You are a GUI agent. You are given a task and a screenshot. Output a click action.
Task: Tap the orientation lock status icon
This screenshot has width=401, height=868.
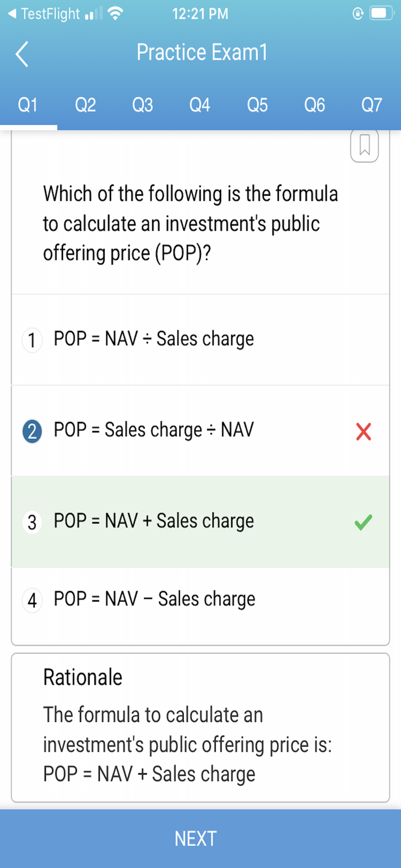[358, 14]
